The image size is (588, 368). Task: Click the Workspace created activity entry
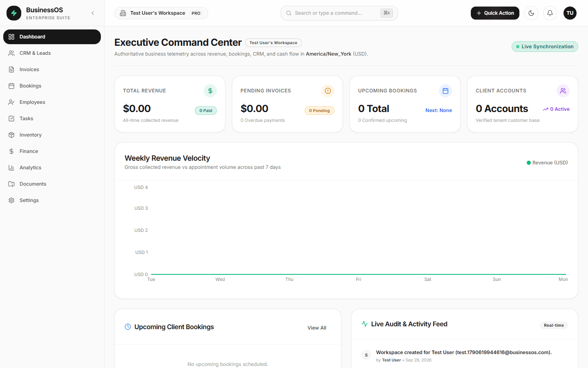(465, 356)
